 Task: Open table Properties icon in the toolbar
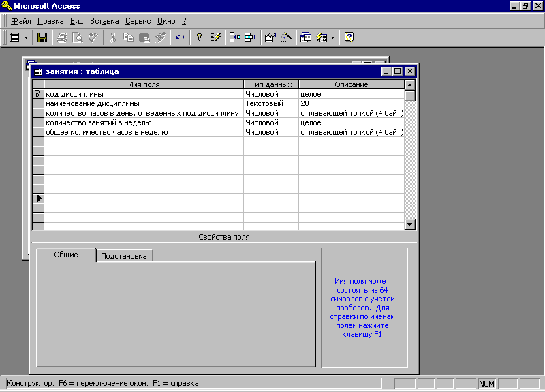click(270, 37)
